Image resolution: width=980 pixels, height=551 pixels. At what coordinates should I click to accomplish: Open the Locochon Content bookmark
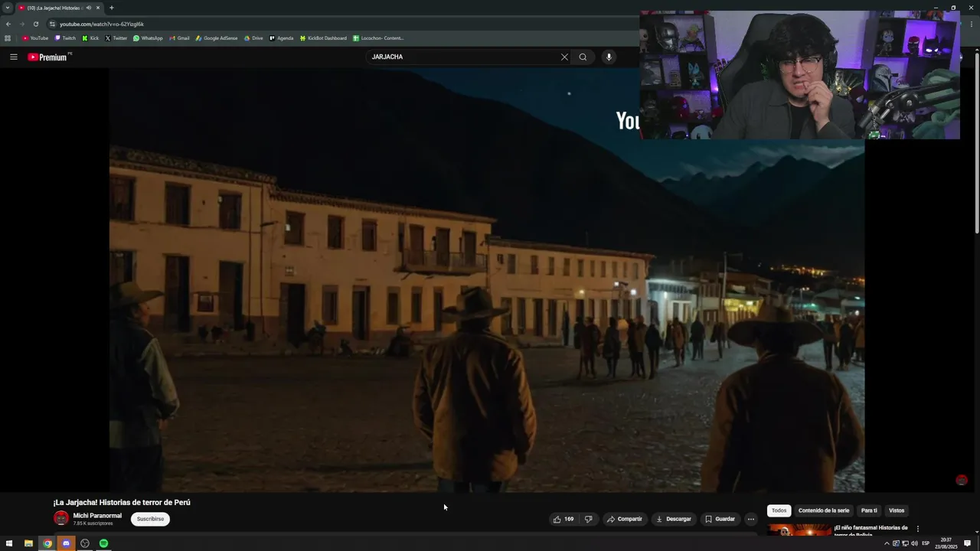[378, 38]
